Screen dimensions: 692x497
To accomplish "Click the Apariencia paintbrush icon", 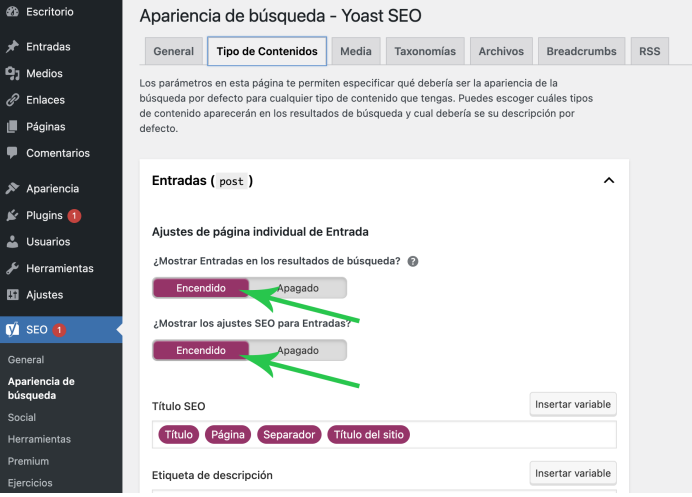I will tap(13, 188).
